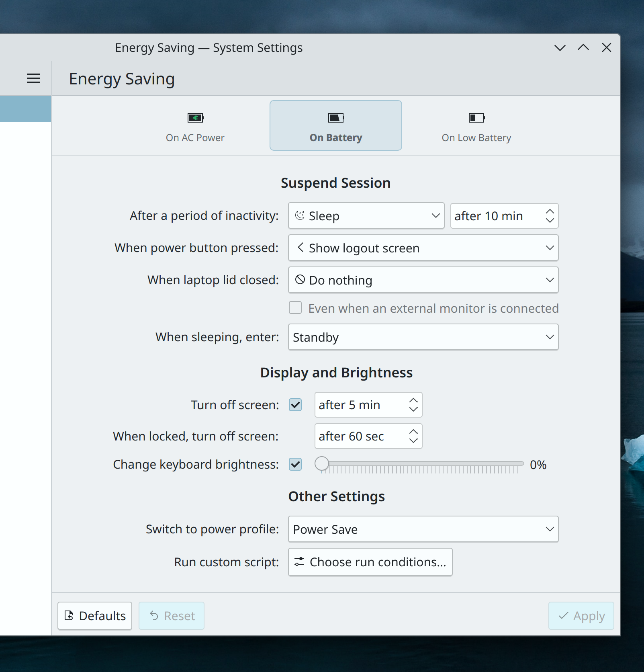Decrease the turn off screen time
Image resolution: width=644 pixels, height=672 pixels.
(413, 410)
